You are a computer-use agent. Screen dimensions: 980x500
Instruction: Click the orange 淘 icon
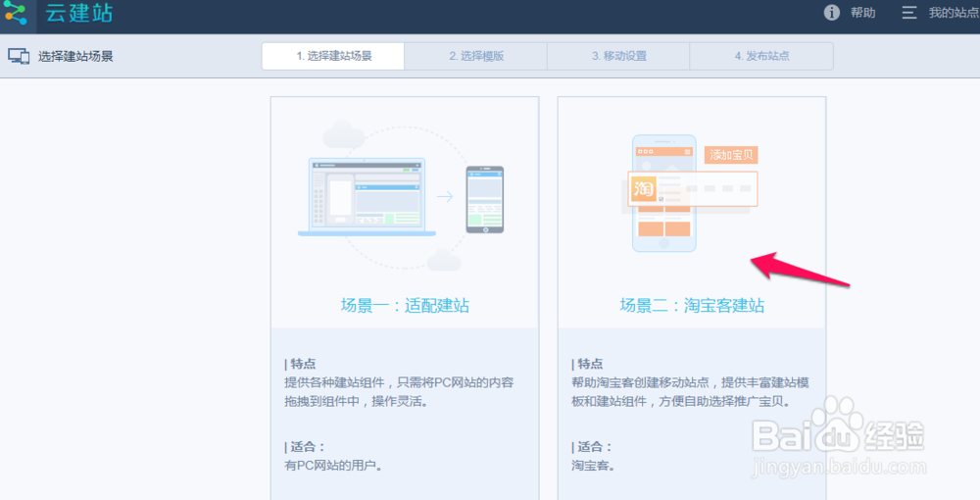point(643,189)
